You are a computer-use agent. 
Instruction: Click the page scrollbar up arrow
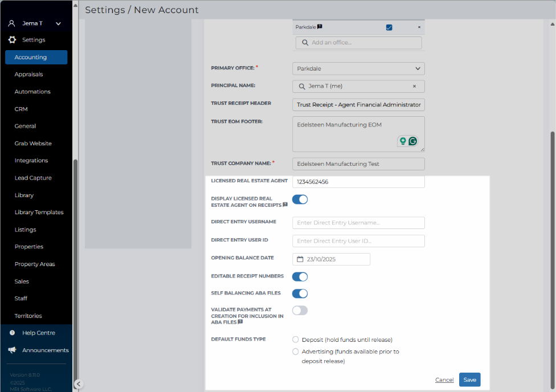click(x=553, y=24)
